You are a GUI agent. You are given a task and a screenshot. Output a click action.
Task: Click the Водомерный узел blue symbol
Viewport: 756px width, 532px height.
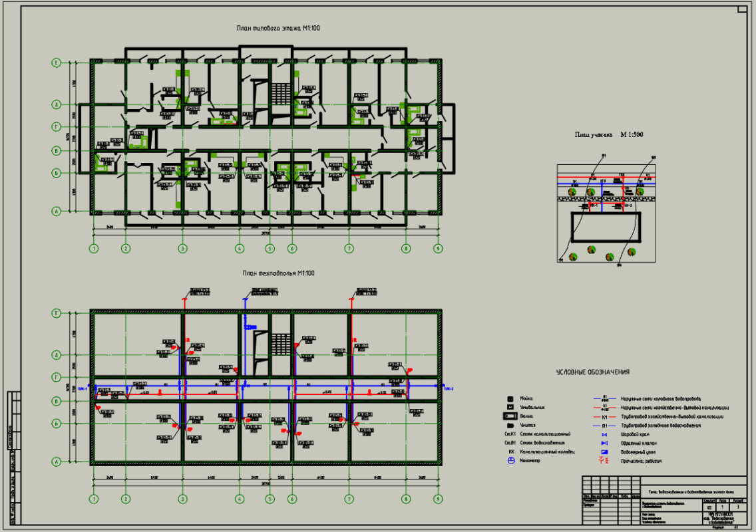[604, 451]
